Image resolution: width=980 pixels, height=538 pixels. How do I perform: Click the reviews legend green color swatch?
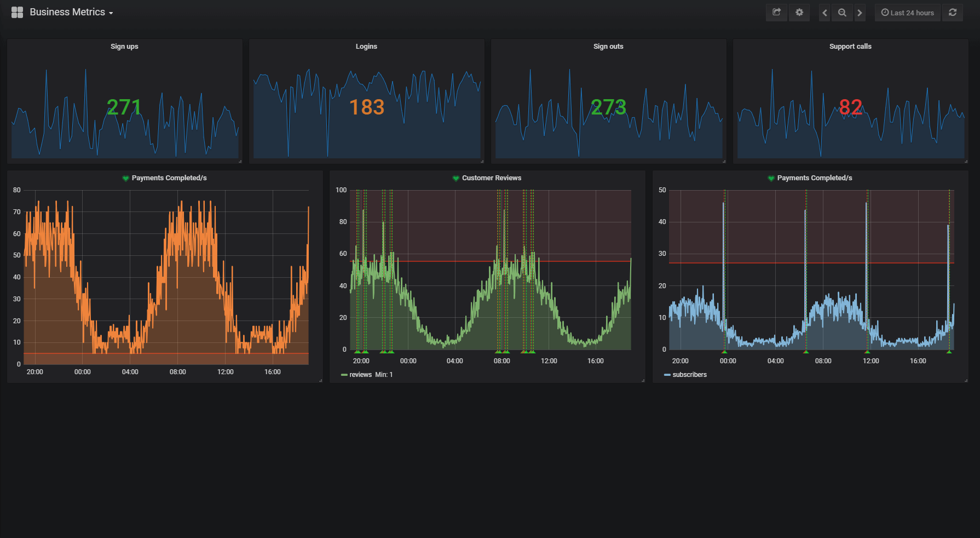[x=344, y=375]
